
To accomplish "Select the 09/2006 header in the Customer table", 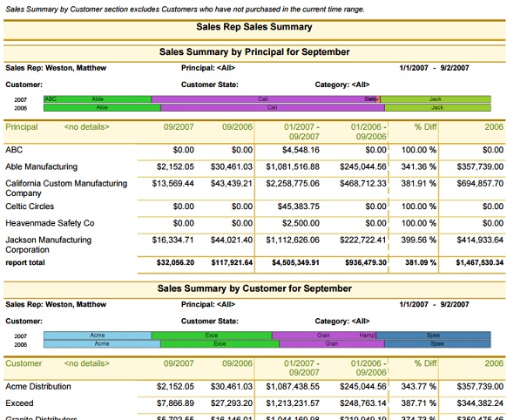I will (237, 363).
